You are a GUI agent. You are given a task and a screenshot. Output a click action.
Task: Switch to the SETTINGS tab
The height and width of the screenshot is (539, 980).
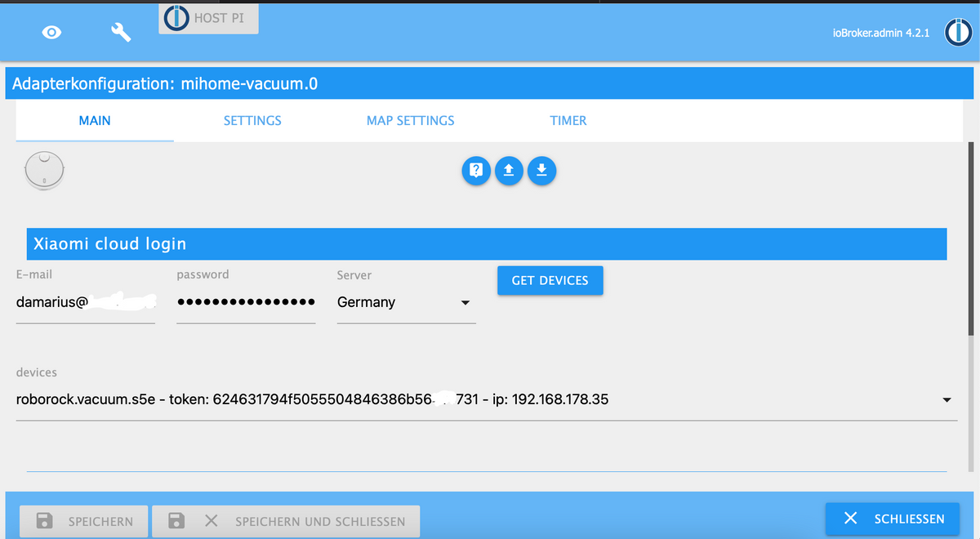[x=252, y=121]
